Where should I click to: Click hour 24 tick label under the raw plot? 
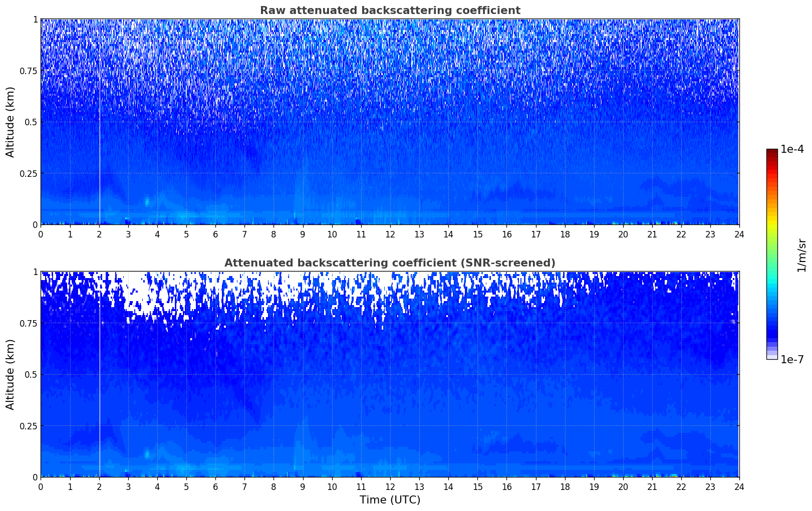click(x=739, y=234)
